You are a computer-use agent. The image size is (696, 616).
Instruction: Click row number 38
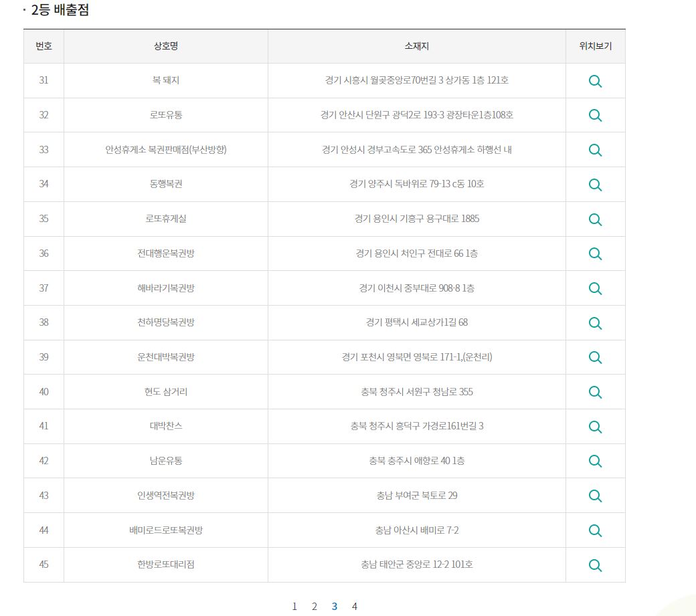(43, 322)
